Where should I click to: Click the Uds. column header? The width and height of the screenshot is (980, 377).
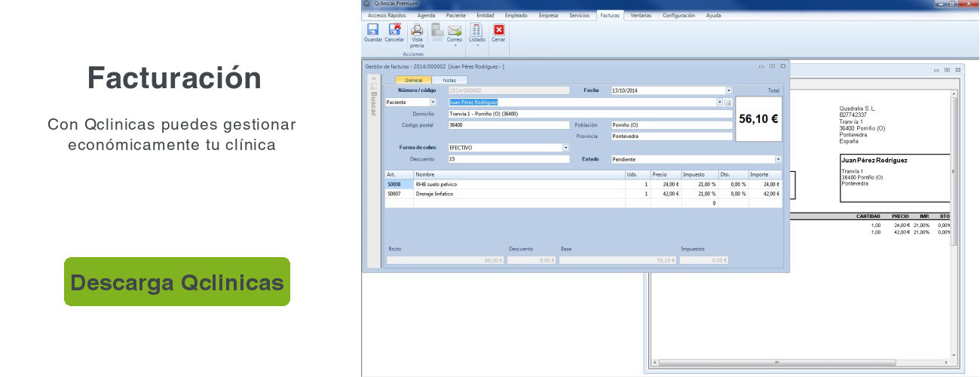pos(638,174)
